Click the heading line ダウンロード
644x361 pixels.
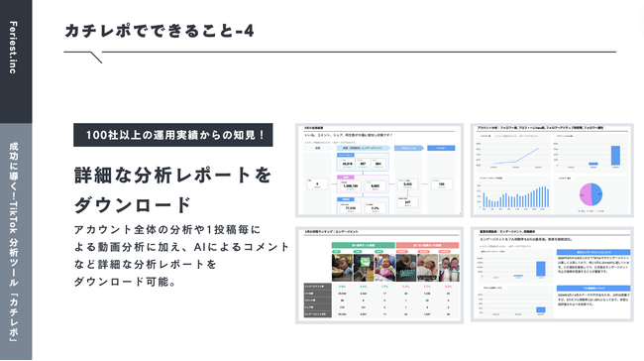point(132,204)
